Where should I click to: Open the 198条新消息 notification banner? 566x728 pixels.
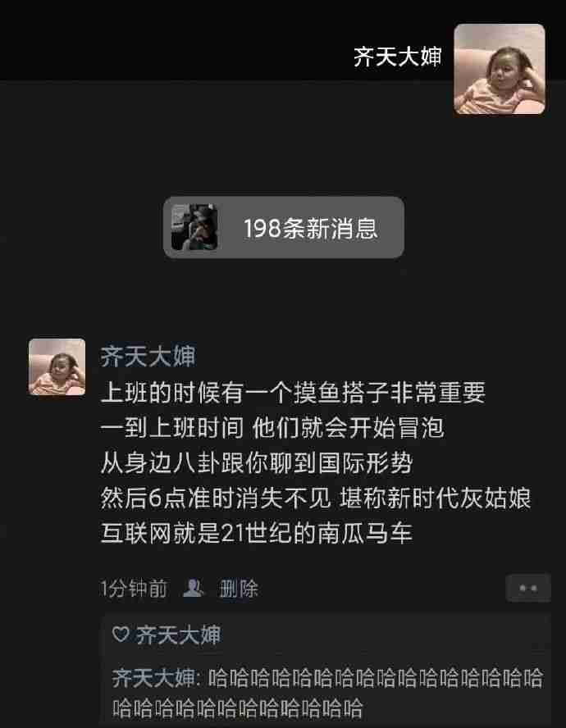point(284,228)
